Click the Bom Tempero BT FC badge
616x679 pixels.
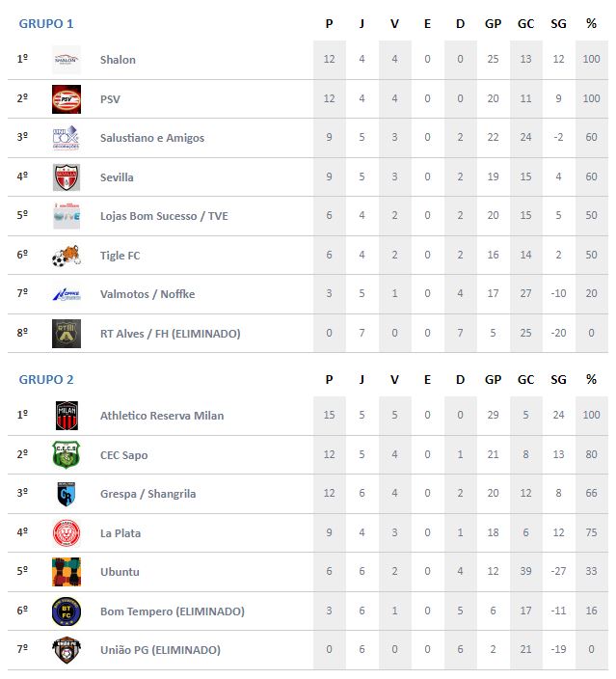(67, 611)
